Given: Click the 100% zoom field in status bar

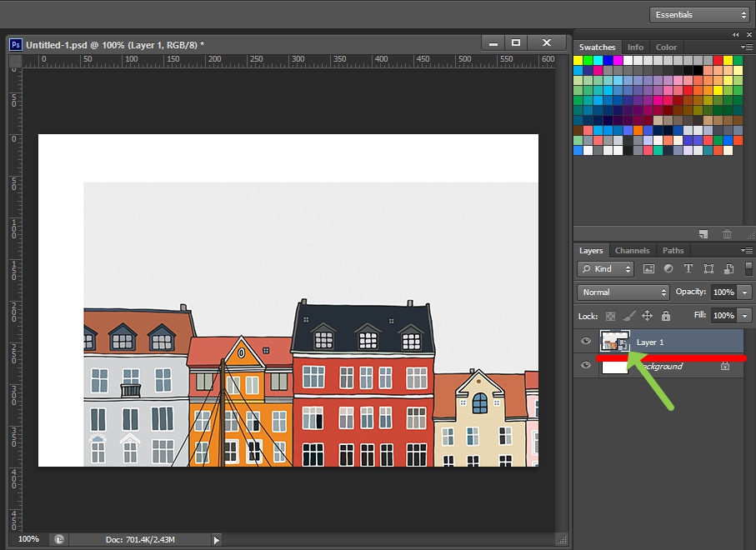Looking at the screenshot, I should [x=28, y=539].
